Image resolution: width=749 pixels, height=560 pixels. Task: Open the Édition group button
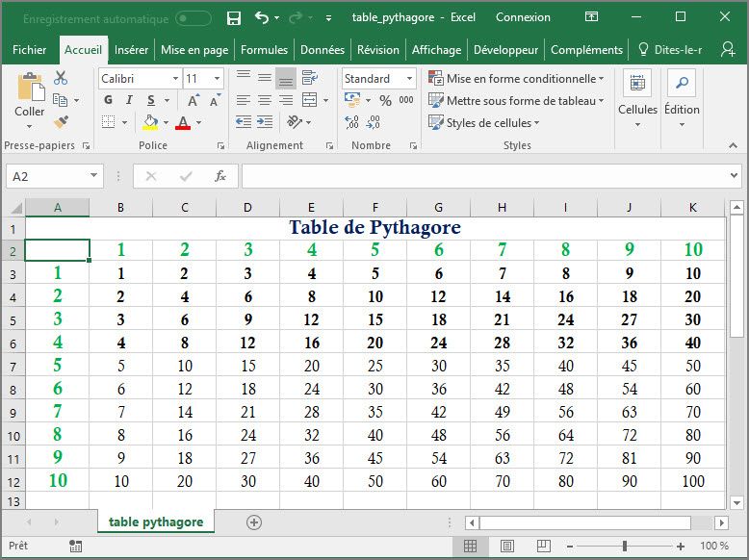click(x=682, y=99)
